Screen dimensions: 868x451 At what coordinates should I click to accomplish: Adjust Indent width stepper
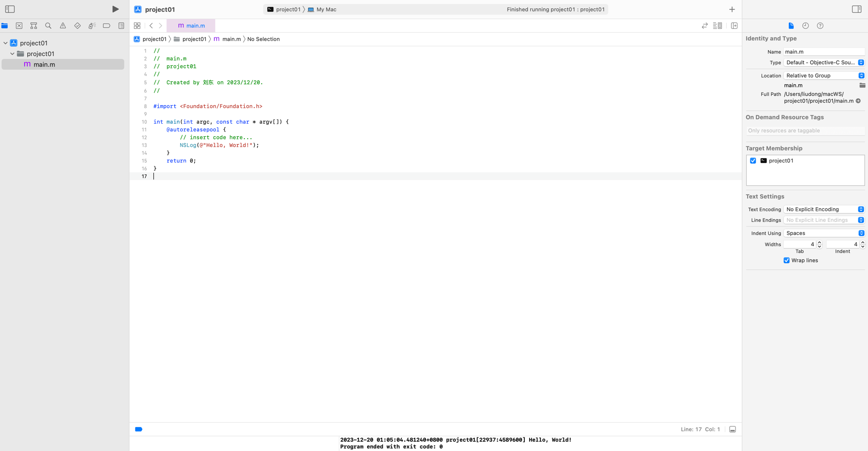(x=863, y=244)
